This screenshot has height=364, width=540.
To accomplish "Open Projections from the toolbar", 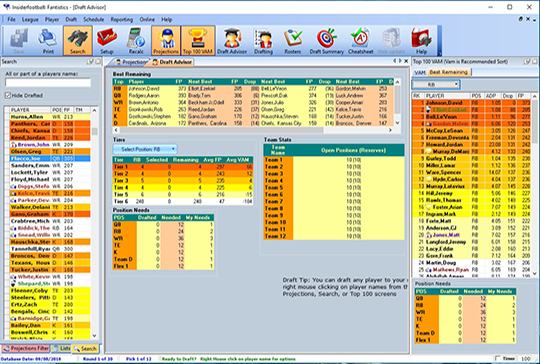I will click(166, 41).
